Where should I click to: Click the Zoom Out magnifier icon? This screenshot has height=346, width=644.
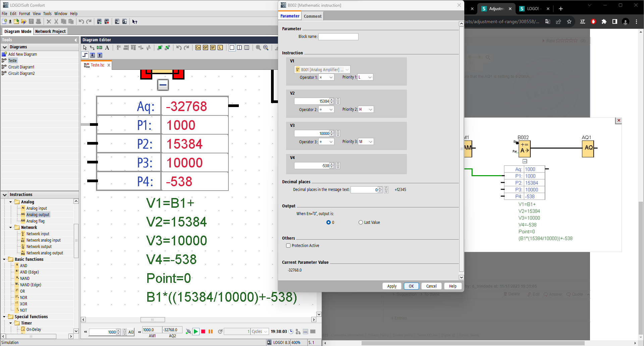click(266, 48)
